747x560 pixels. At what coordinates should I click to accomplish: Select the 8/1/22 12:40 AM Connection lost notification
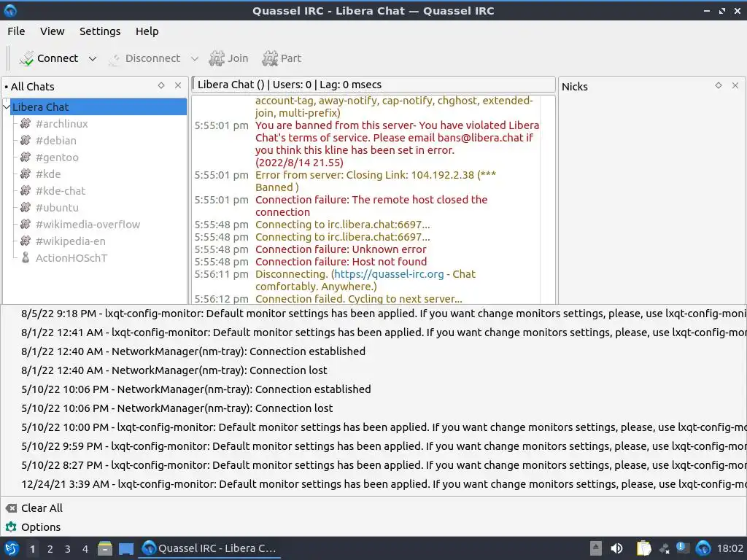pyautogui.click(x=373, y=370)
